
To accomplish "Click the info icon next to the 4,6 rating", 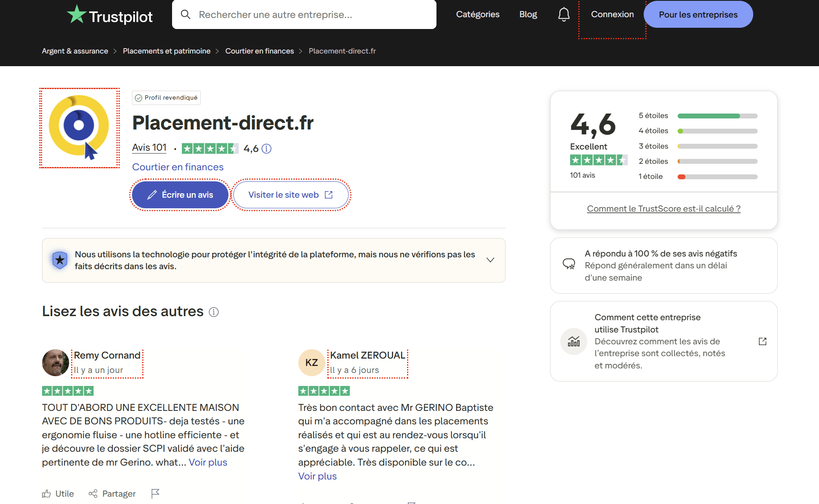I will 266,149.
